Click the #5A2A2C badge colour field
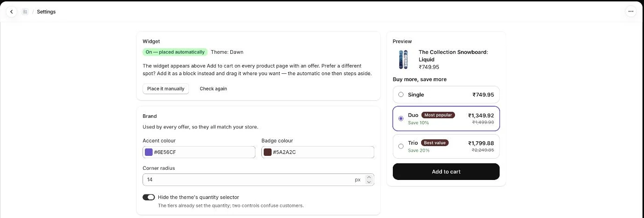 click(318, 152)
